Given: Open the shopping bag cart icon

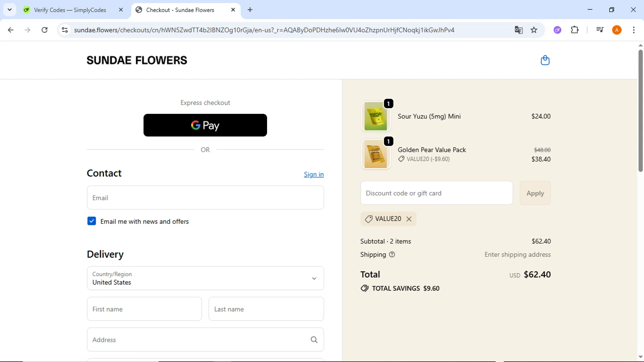Looking at the screenshot, I should click(x=545, y=61).
